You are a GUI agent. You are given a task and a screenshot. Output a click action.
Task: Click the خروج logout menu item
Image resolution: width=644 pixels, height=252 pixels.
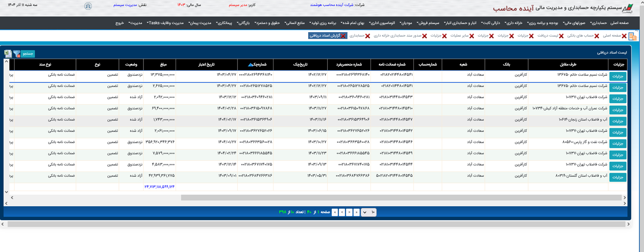[119, 23]
